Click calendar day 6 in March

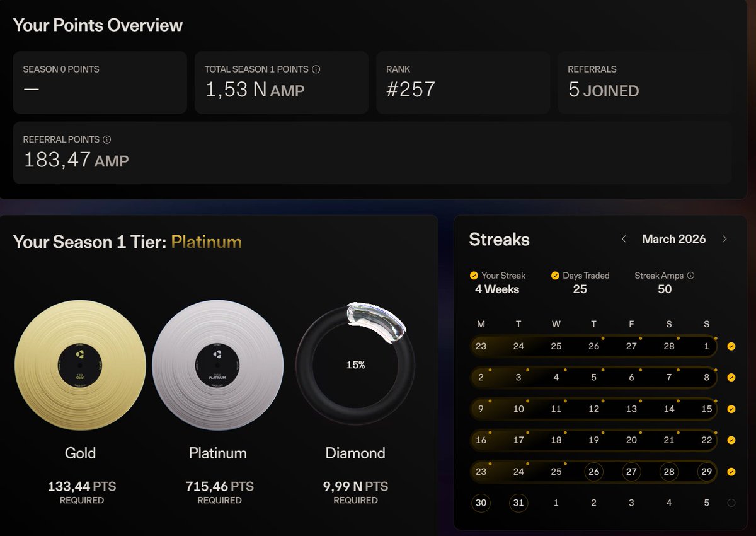[631, 378]
